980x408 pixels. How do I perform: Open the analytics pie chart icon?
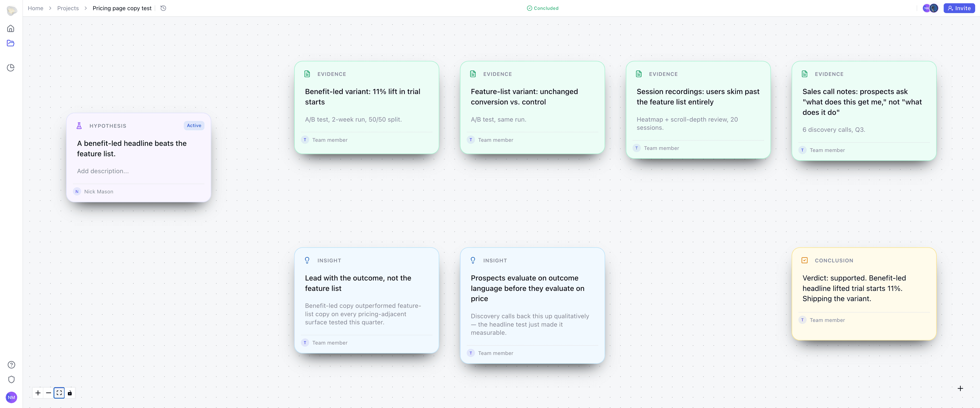coord(11,68)
